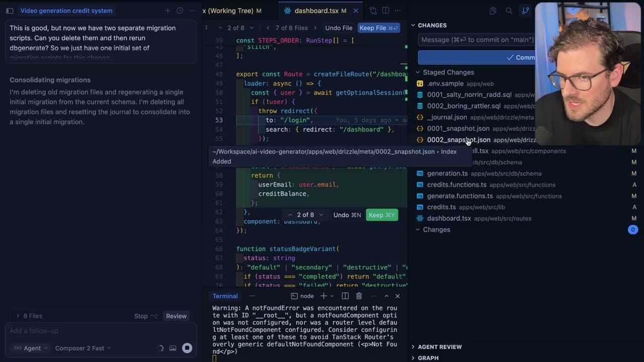Open the file explorer icon near search

(x=493, y=11)
